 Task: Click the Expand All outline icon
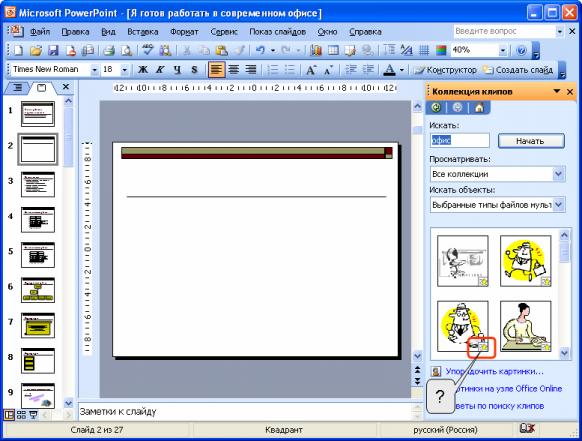(x=389, y=50)
